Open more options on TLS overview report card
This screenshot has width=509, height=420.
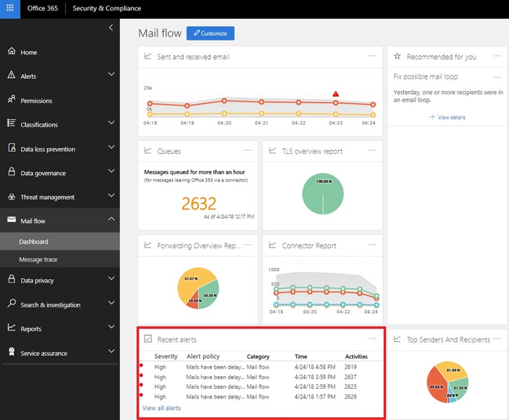[372, 150]
